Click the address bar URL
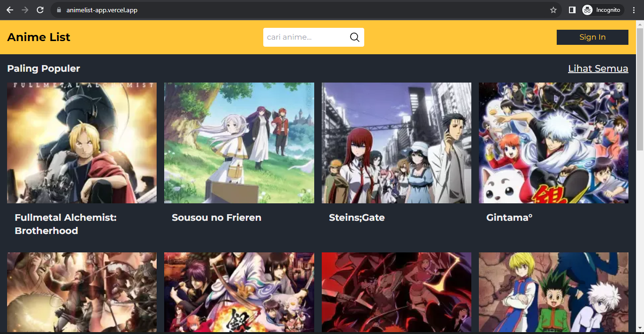The image size is (644, 334). 102,10
